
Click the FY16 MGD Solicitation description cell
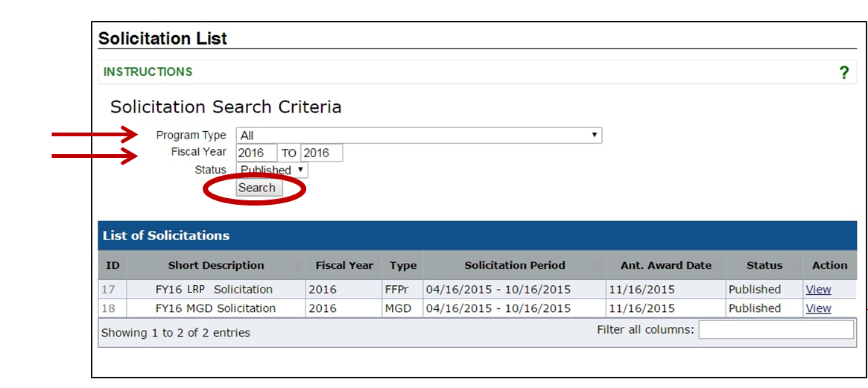pos(215,308)
